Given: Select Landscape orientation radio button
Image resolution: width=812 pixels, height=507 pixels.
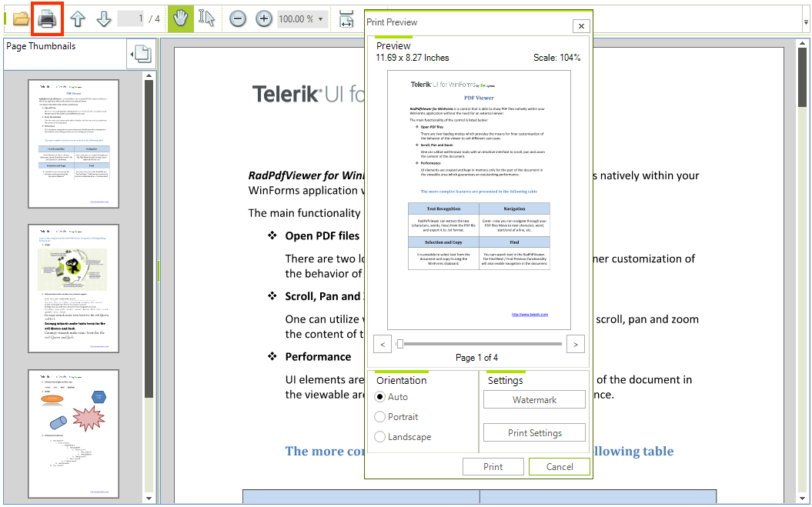Looking at the screenshot, I should click(380, 436).
